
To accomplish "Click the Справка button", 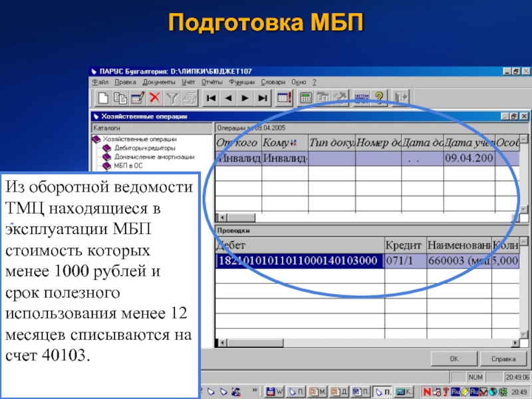I will [503, 358].
